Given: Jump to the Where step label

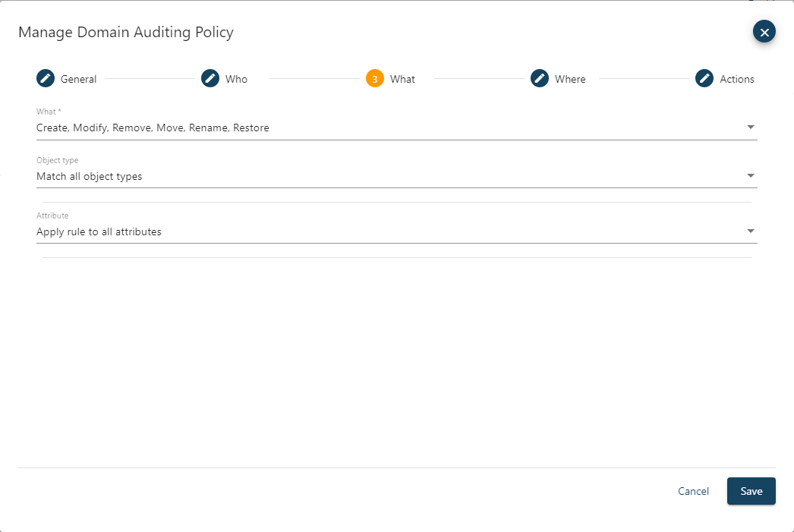Looking at the screenshot, I should coord(570,79).
